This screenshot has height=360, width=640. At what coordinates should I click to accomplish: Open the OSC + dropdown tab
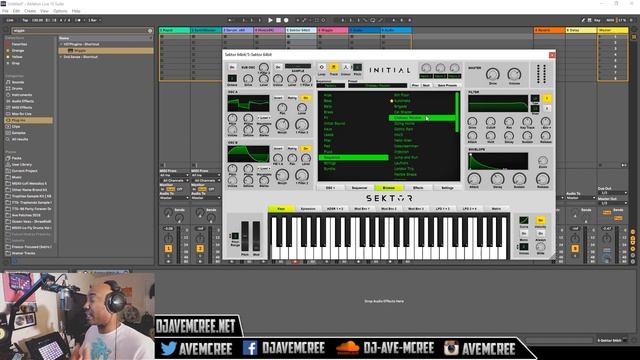(330, 188)
